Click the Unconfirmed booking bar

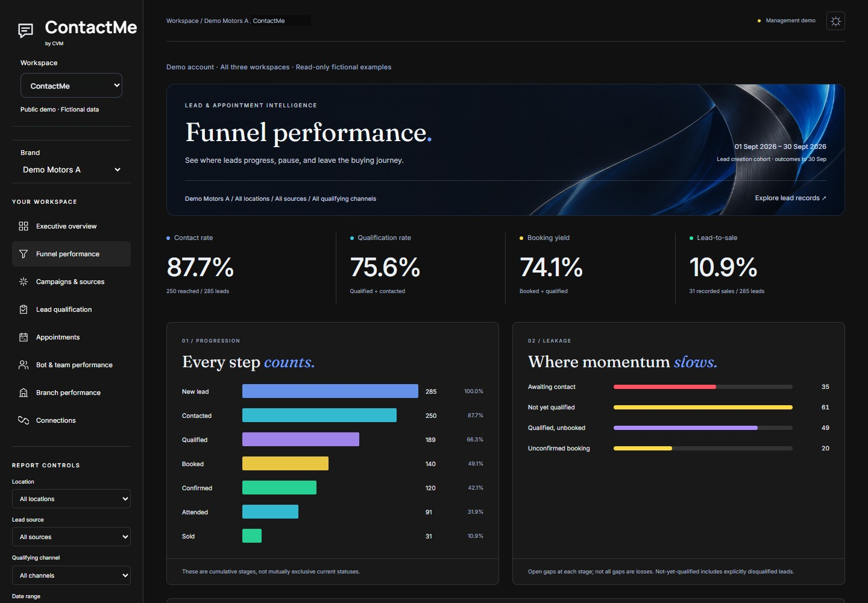click(643, 448)
